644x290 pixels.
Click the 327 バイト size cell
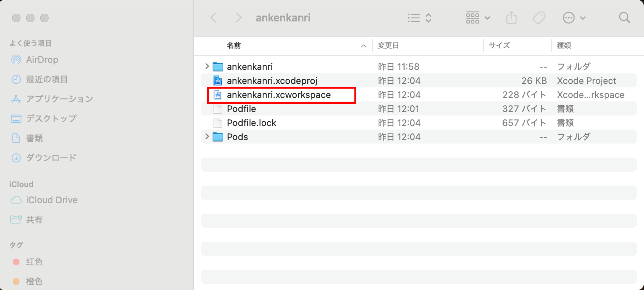(524, 109)
